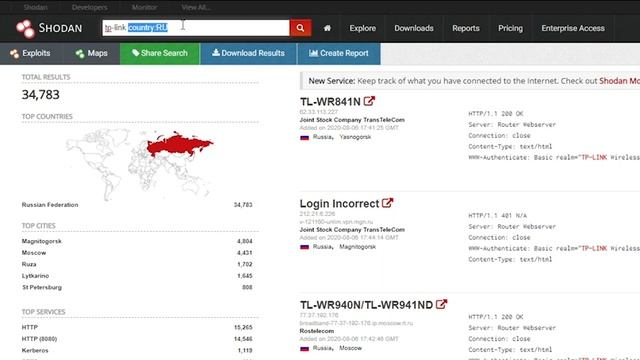Open the Explore menu item
The height and width of the screenshot is (360, 640).
[362, 28]
